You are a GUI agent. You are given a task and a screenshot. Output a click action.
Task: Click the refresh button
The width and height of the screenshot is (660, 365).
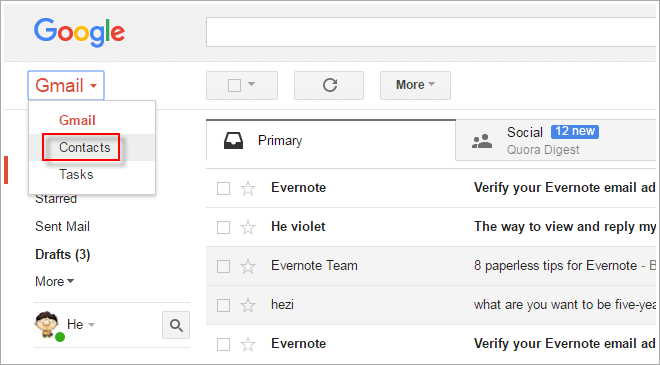click(329, 85)
